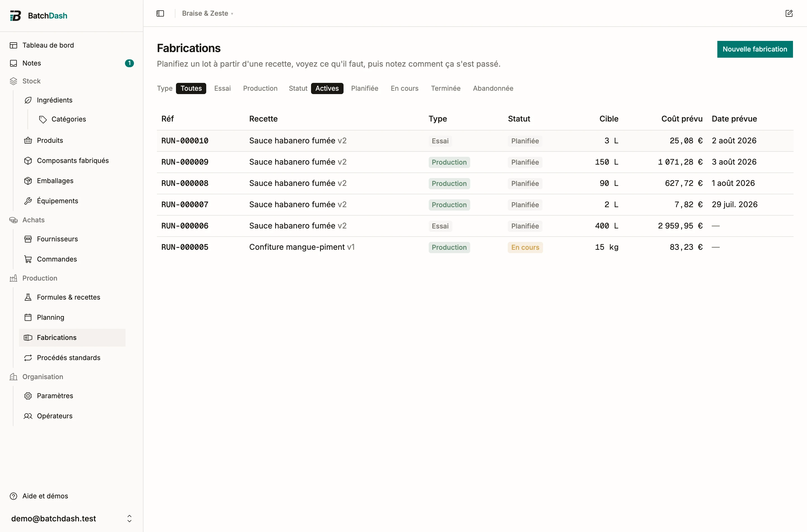The image size is (807, 532).
Task: Click the 2 959,95 € cost cell
Action: [x=680, y=226]
